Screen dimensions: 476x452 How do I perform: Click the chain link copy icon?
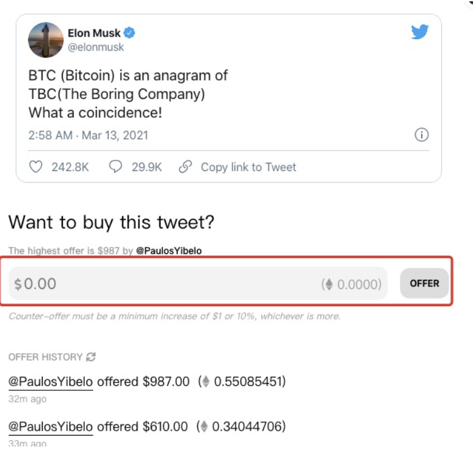186,167
